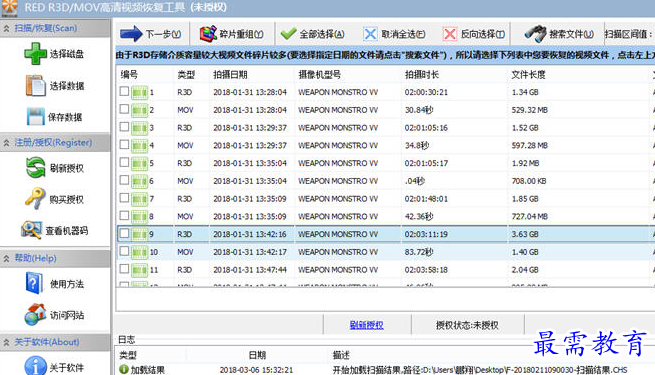This screenshot has height=375, width=655.
Task: Click the log info icon beside 加载结果
Action: click(x=124, y=369)
